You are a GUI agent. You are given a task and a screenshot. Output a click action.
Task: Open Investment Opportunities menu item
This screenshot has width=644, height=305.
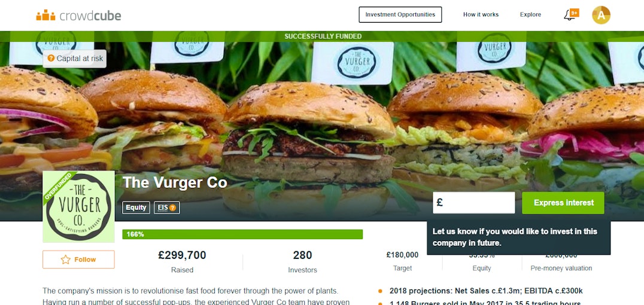click(x=400, y=14)
